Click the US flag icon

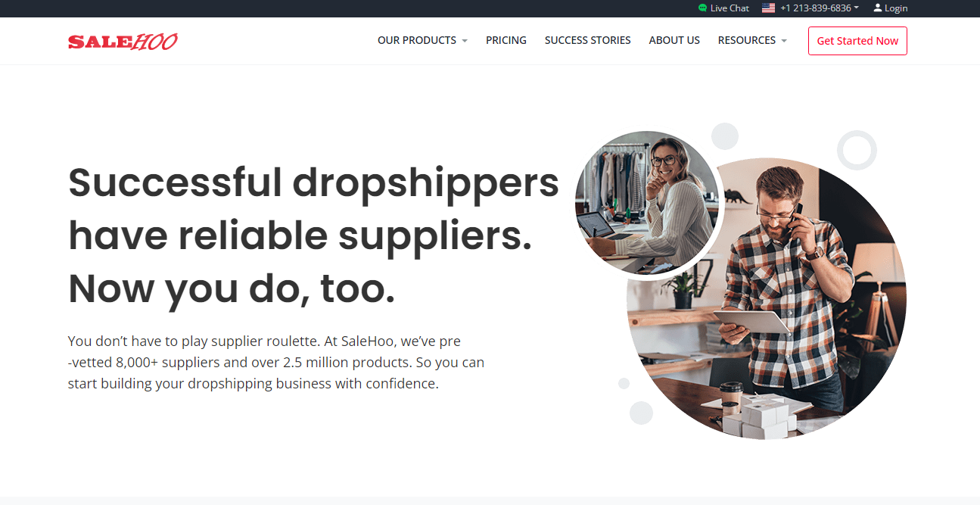point(768,8)
